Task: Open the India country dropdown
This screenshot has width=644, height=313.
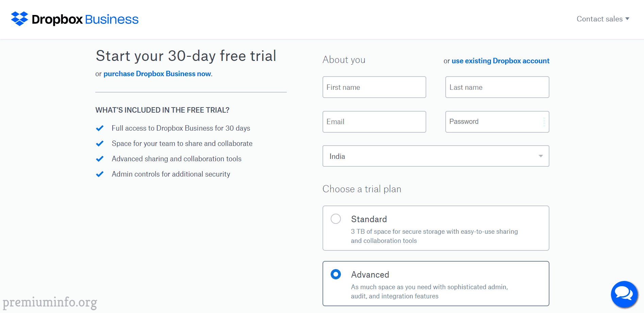Action: (436, 156)
